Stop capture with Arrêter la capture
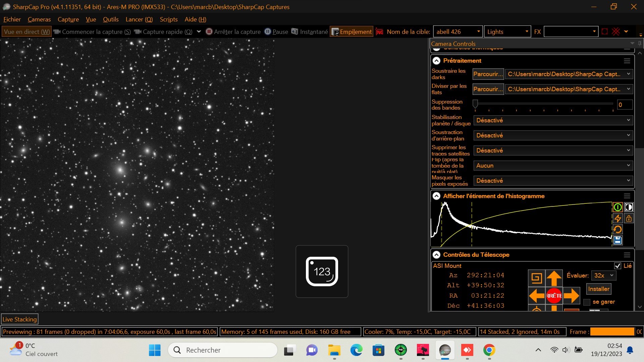This screenshot has width=644, height=362. point(233,32)
